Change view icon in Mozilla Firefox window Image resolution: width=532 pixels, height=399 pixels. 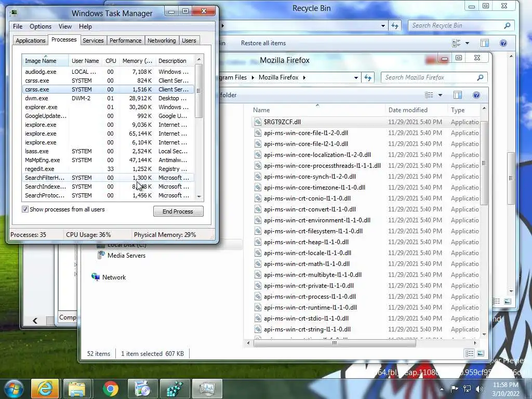[429, 95]
